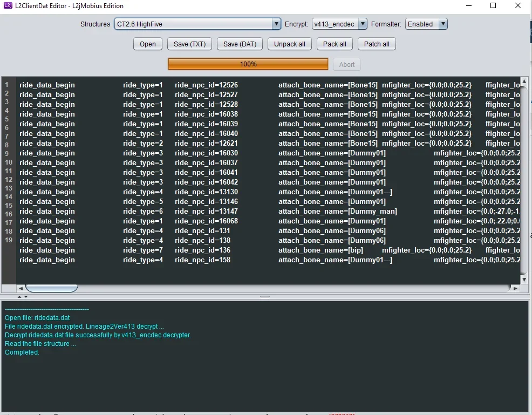The width and height of the screenshot is (532, 415).
Task: Select ride_npc_id=158 in the last row
Action: (x=202, y=260)
